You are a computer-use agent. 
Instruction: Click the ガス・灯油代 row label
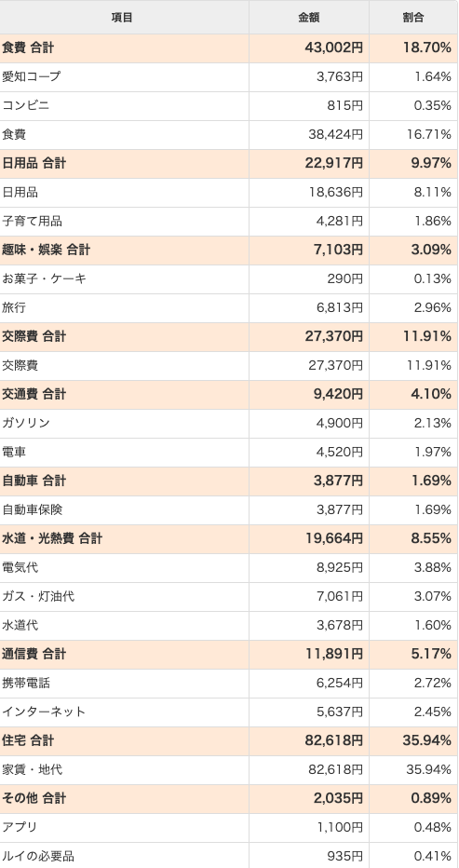click(38, 597)
